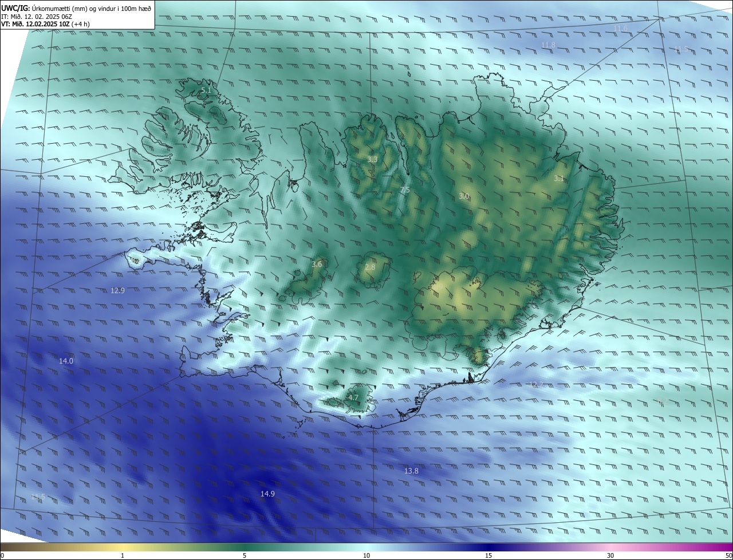
Task: Click the 12.2 value label off the coast
Action: pos(536,384)
